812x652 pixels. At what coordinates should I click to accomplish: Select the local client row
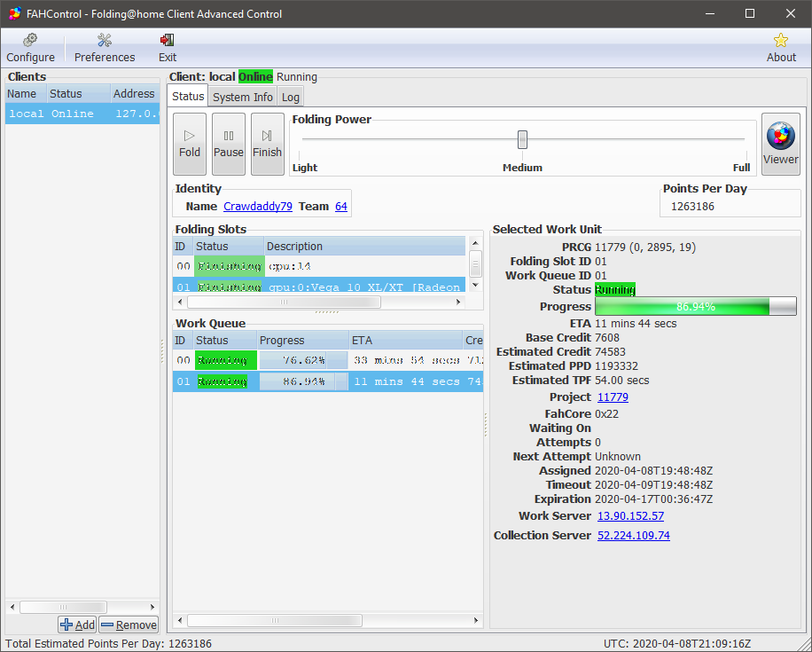pos(82,114)
